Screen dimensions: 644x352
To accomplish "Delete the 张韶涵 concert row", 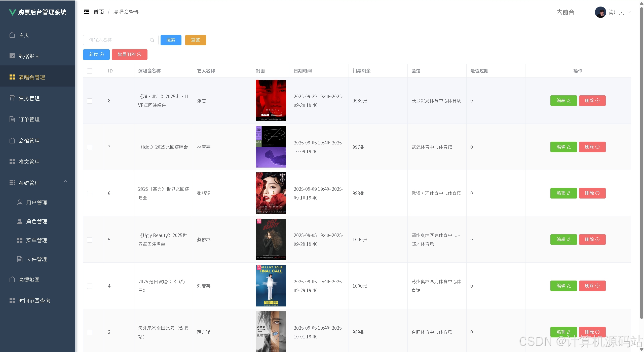I will [592, 193].
